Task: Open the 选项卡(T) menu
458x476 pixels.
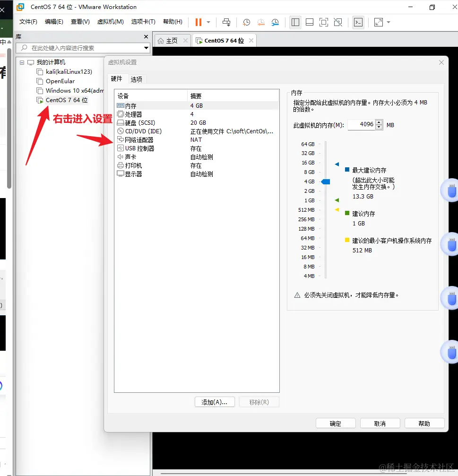Action: pyautogui.click(x=143, y=22)
